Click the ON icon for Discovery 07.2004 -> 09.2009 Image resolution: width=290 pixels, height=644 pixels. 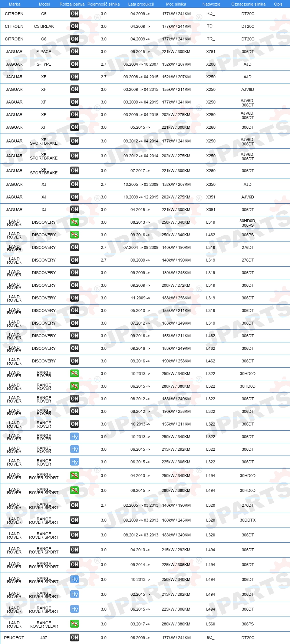75,247
